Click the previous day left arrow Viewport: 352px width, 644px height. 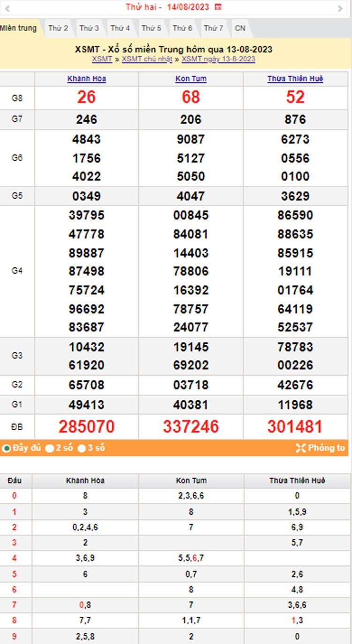coord(7,8)
